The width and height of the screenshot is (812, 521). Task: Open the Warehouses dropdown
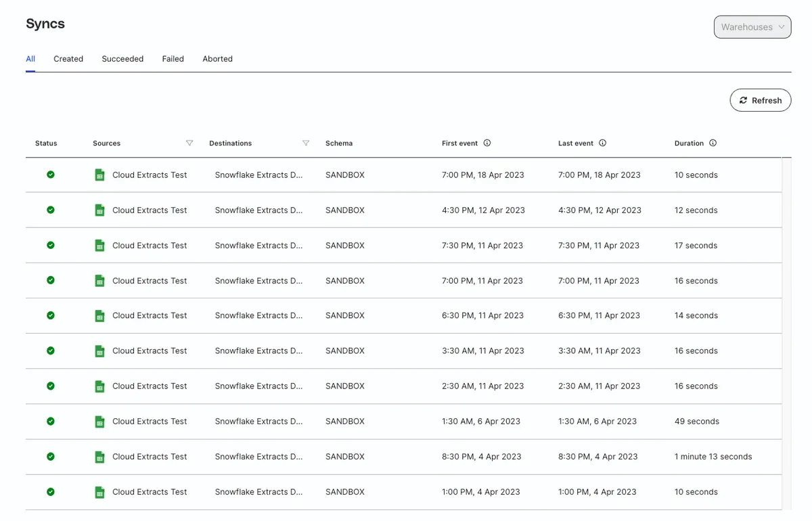pyautogui.click(x=752, y=27)
